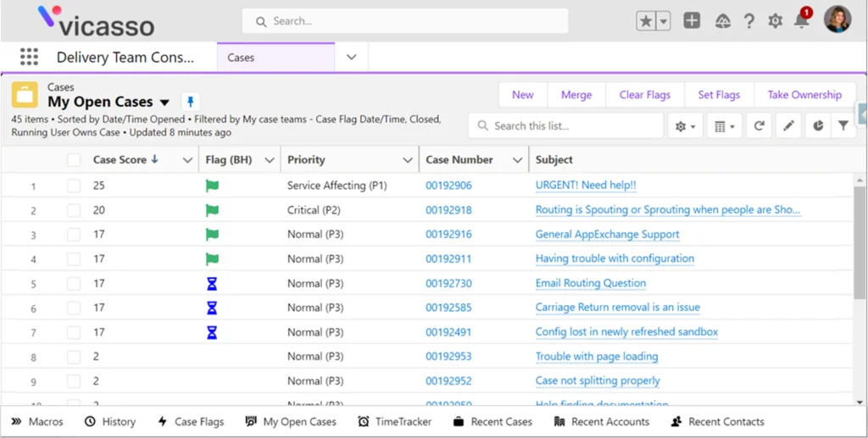This screenshot has width=868, height=438.
Task: Open case number 00192918 link
Action: (x=449, y=210)
